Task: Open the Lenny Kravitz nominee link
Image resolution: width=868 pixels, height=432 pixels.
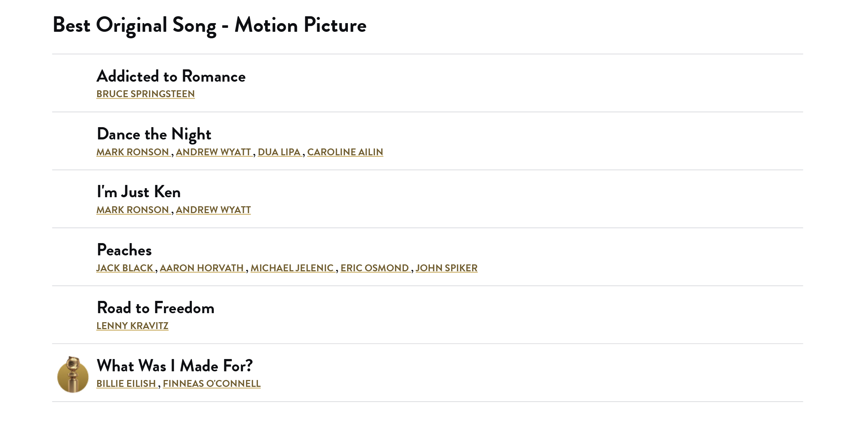Action: (x=132, y=326)
